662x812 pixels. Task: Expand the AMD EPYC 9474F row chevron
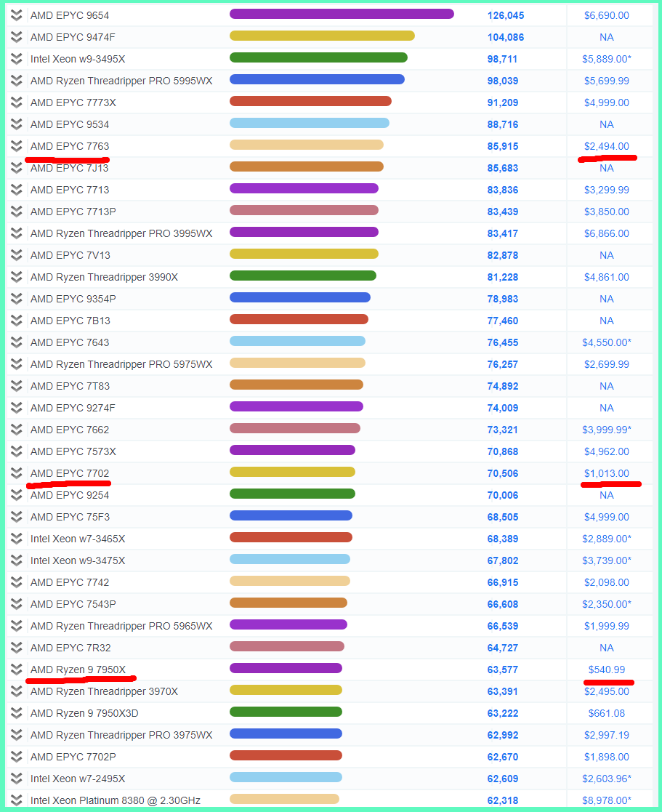tap(17, 37)
